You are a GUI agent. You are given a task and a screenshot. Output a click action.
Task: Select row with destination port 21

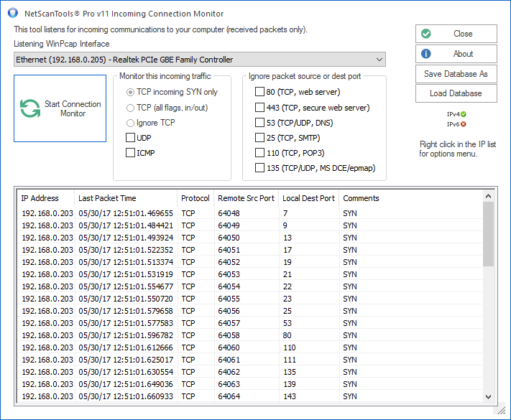point(249,274)
